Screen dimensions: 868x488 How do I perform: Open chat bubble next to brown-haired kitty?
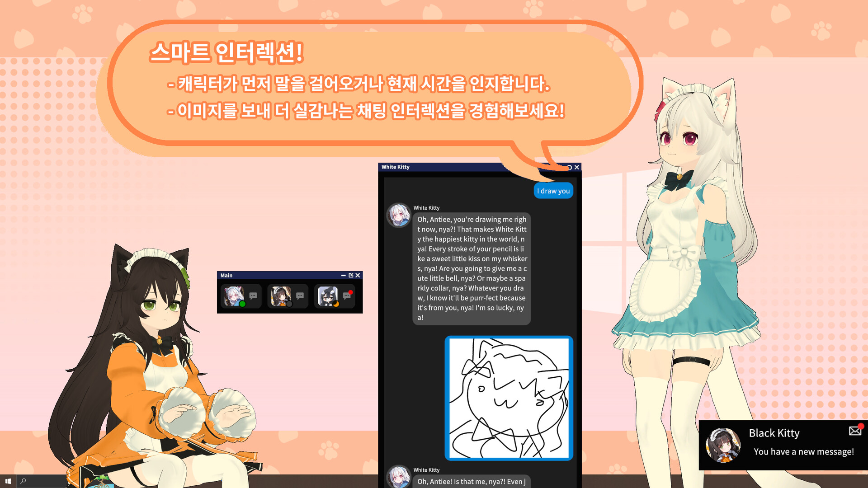(x=300, y=296)
